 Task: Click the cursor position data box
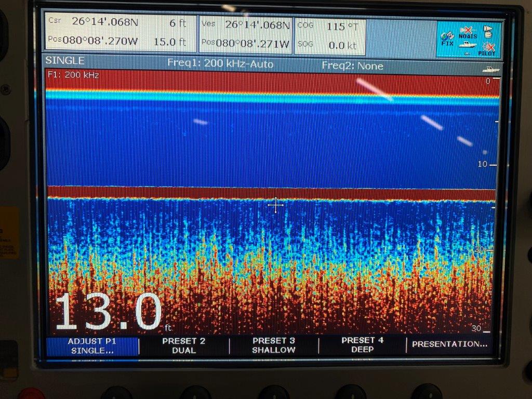point(119,33)
